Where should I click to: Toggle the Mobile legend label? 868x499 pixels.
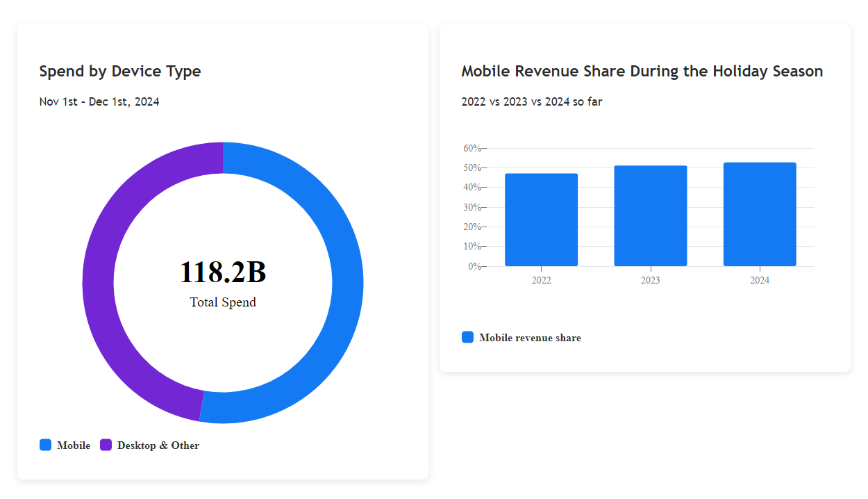(74, 445)
